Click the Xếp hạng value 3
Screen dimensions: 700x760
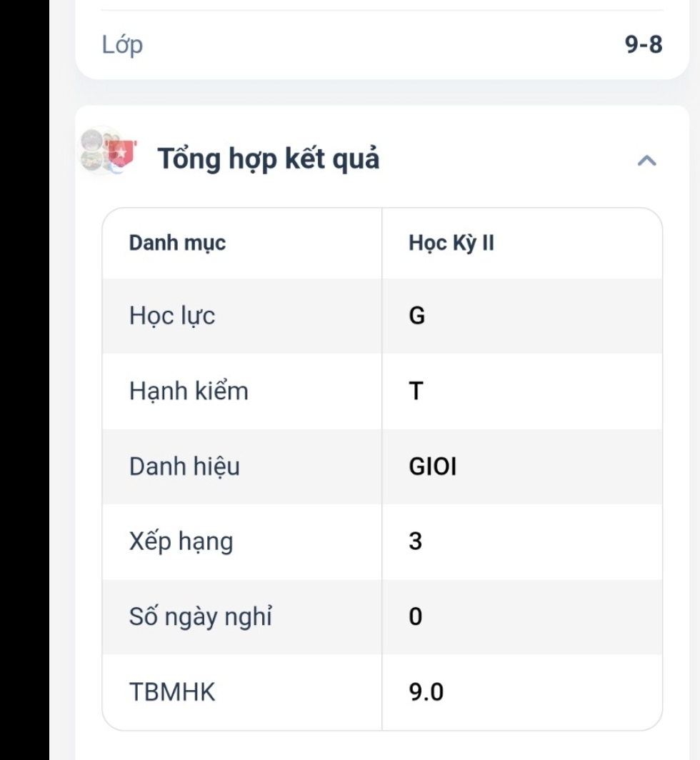(416, 541)
